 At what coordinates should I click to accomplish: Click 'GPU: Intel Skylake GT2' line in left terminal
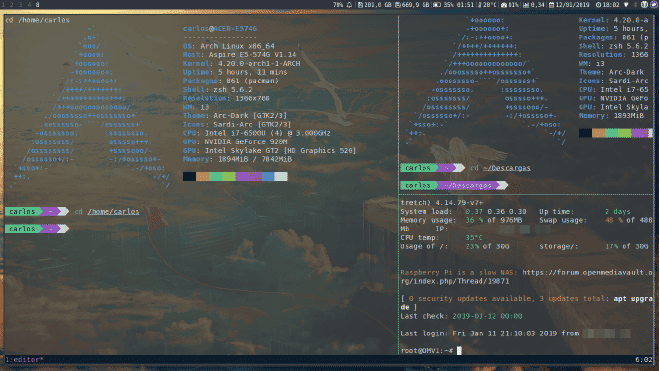[x=269, y=150]
